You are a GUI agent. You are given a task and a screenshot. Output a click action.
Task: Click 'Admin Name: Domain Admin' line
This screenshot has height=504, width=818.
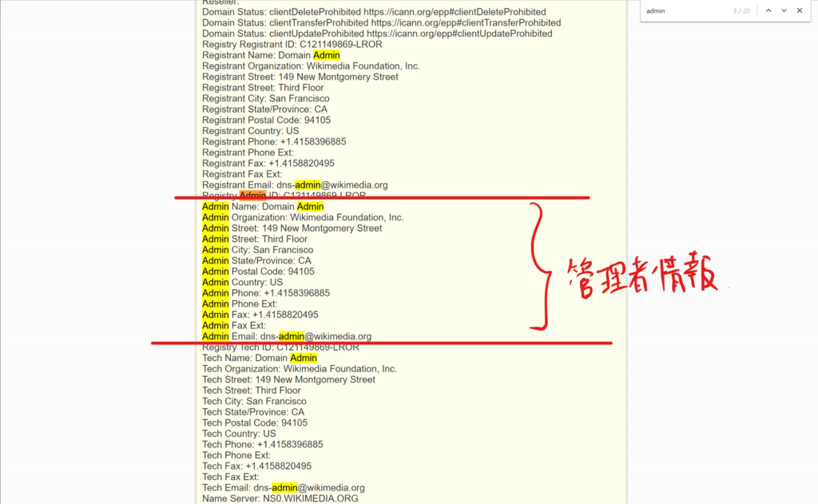(x=263, y=207)
